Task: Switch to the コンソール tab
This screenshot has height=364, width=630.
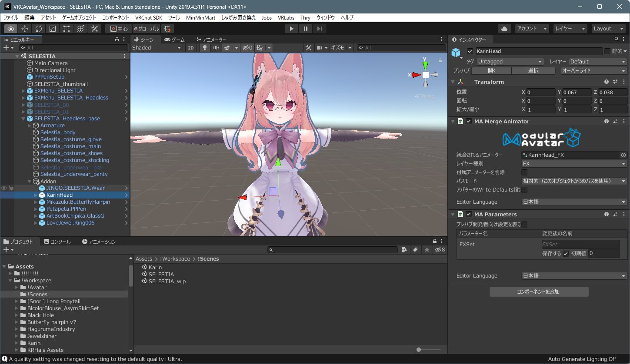Action: pos(57,242)
